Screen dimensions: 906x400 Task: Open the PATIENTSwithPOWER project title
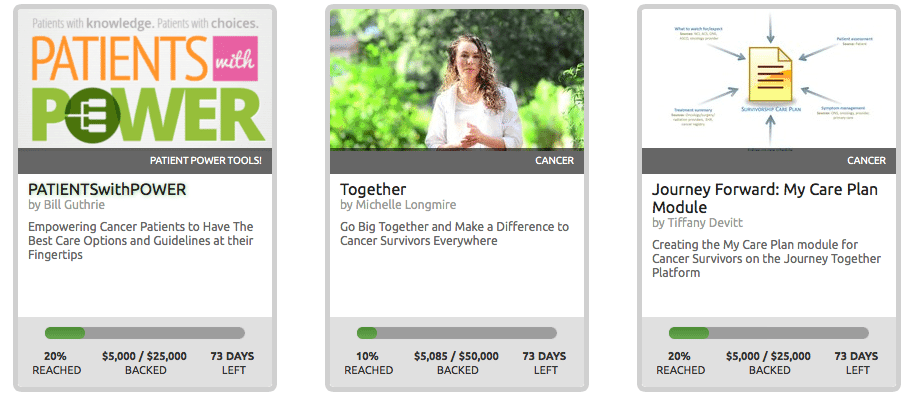[107, 190]
